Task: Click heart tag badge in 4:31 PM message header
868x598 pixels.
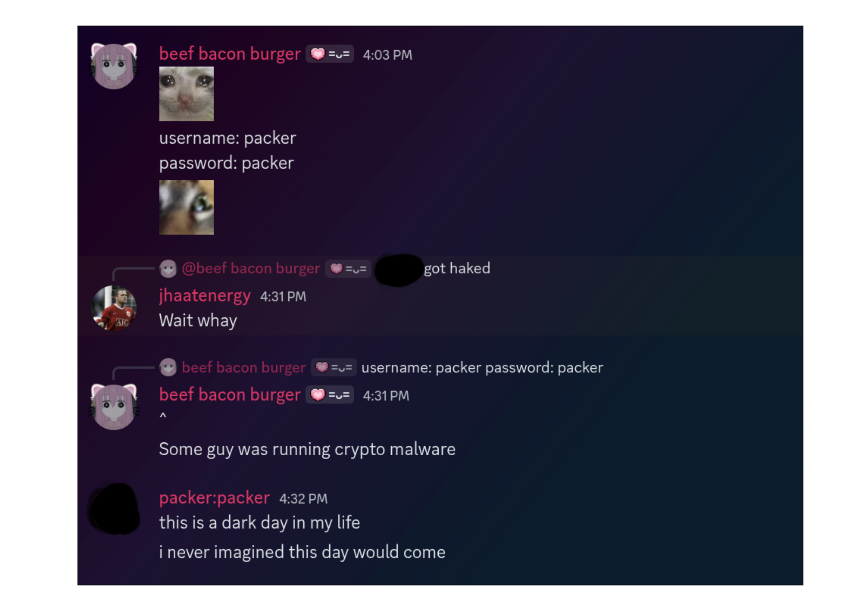Action: (329, 395)
